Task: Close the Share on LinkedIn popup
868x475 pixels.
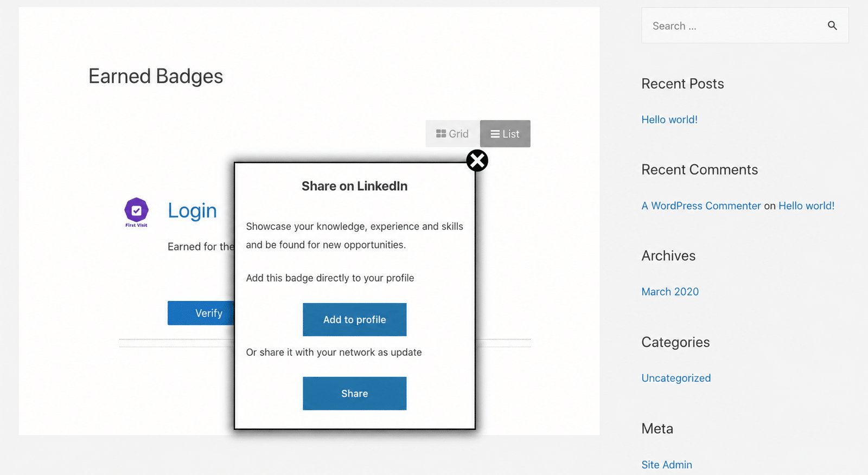Action: [477, 161]
